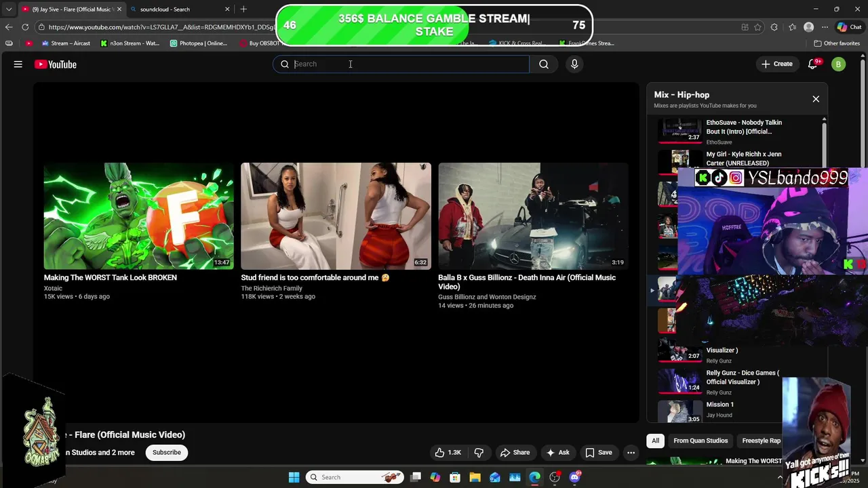Open the Edge profile menu
This screenshot has width=868, height=488.
point(808,27)
